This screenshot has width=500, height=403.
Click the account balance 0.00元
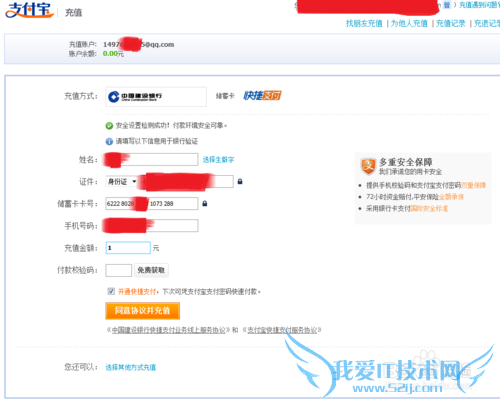[x=113, y=54]
